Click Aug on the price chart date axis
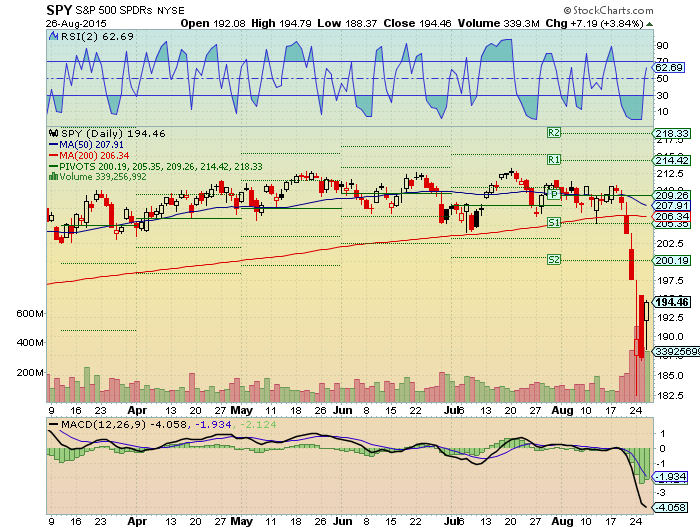 (x=562, y=410)
